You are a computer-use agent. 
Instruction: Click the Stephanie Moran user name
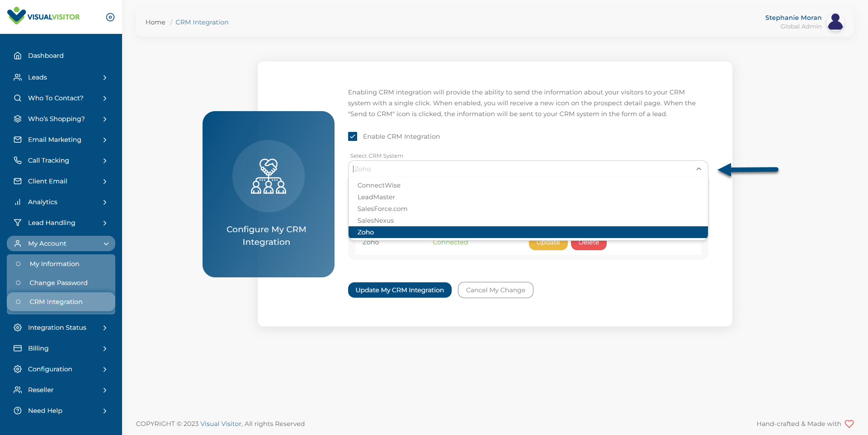793,18
